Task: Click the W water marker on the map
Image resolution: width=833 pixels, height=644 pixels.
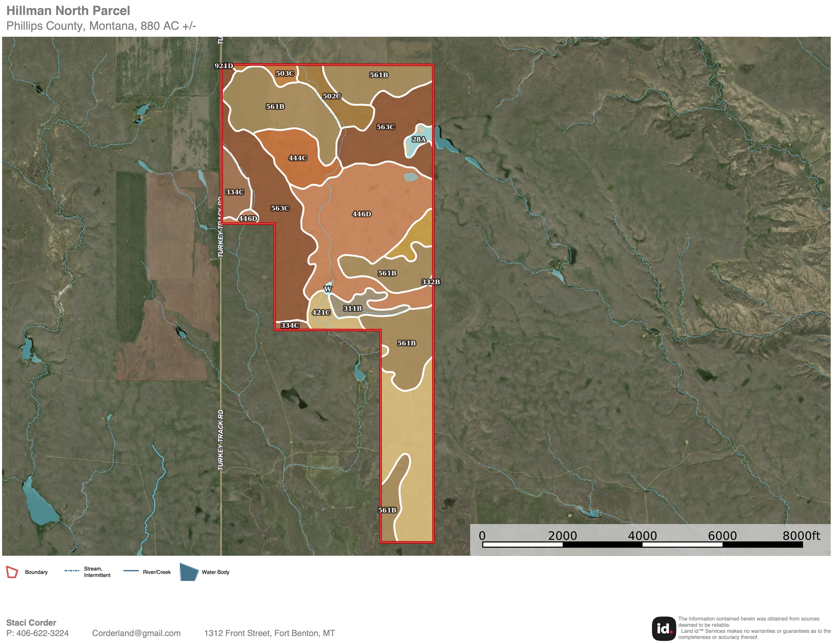Action: point(328,289)
